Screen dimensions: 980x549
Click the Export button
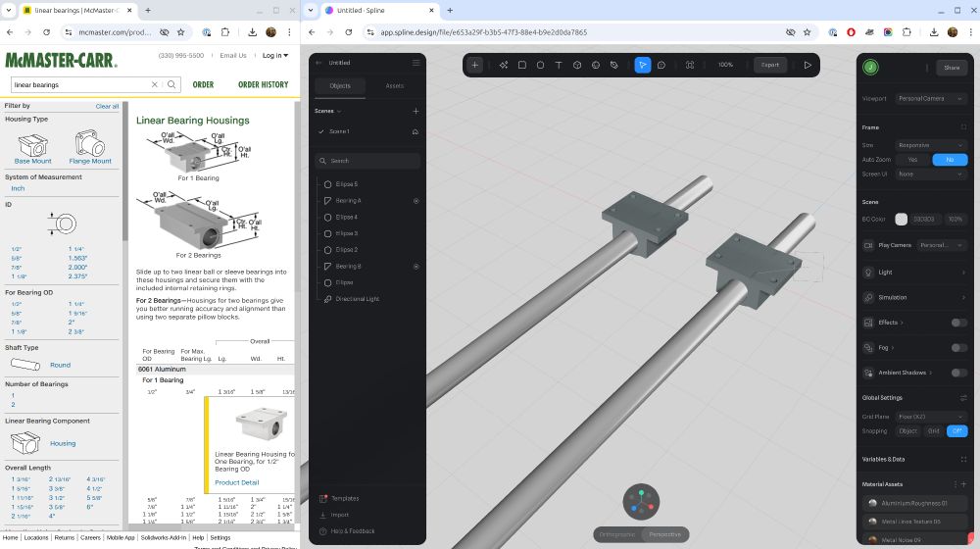pyautogui.click(x=770, y=65)
